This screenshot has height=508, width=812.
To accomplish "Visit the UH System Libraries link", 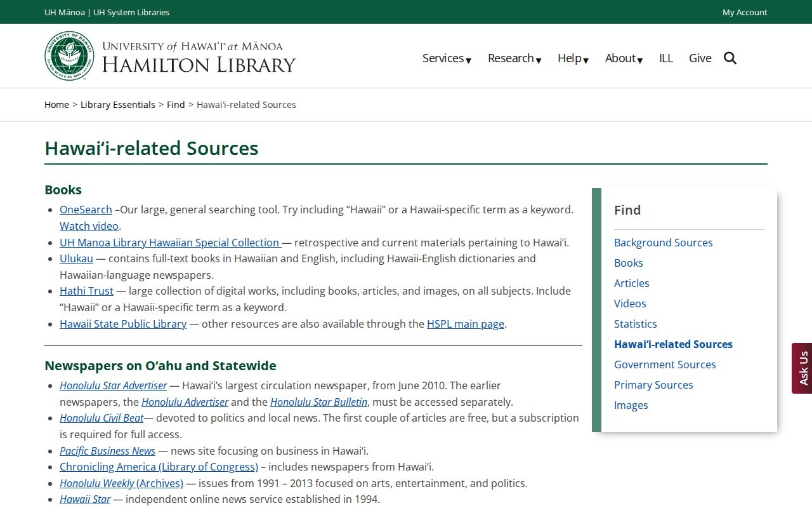I will pyautogui.click(x=131, y=12).
